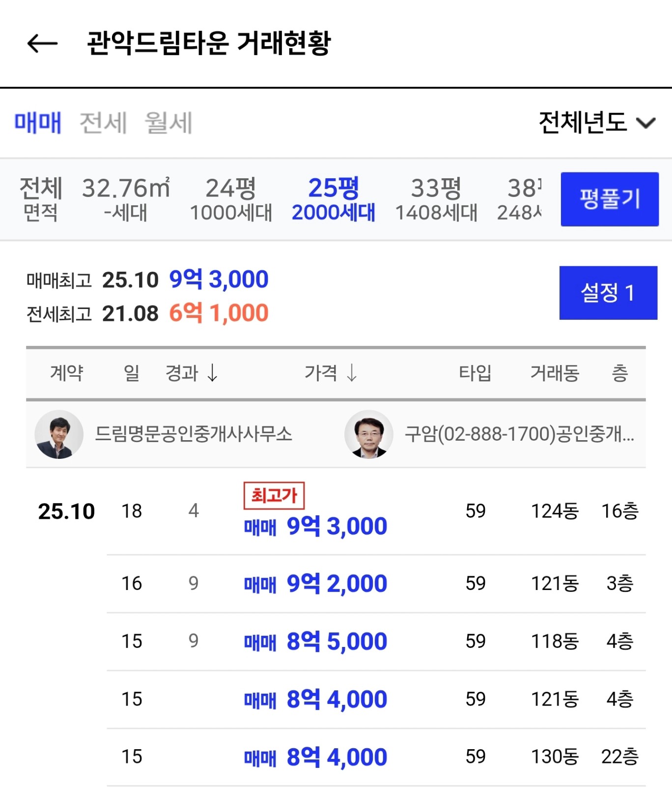Image resolution: width=672 pixels, height=787 pixels.
Task: Select the 매매 tab
Action: [x=38, y=123]
